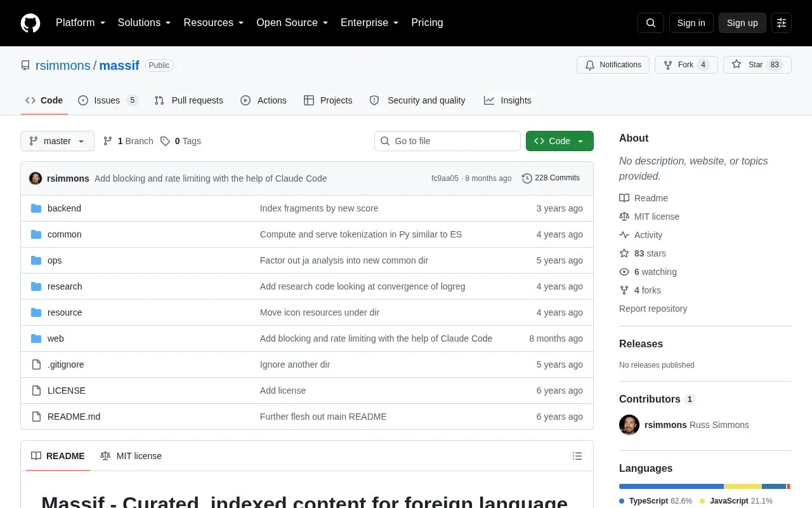Switch to the Projects tab
This screenshot has width=812, height=508.
tap(328, 100)
